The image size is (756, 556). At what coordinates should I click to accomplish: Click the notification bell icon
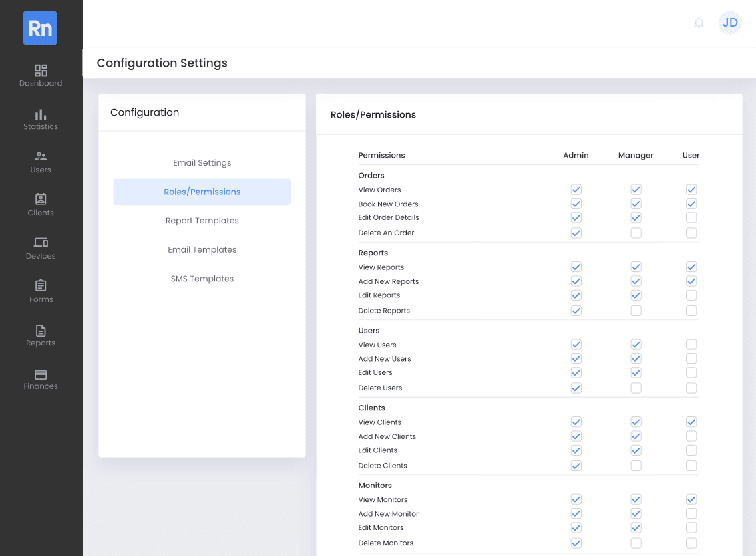point(699,23)
